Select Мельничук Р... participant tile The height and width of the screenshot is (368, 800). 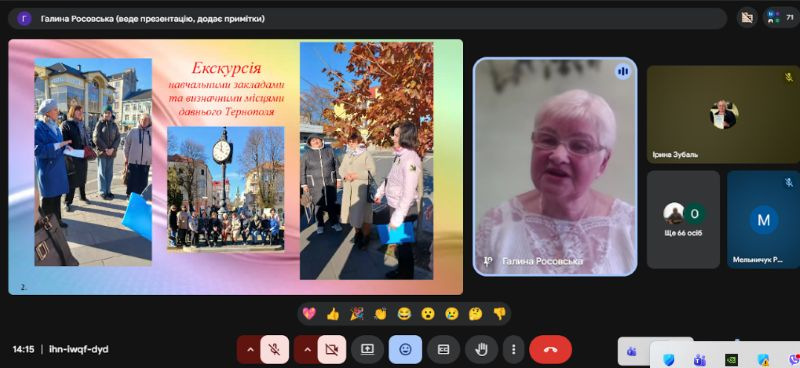coord(763,219)
